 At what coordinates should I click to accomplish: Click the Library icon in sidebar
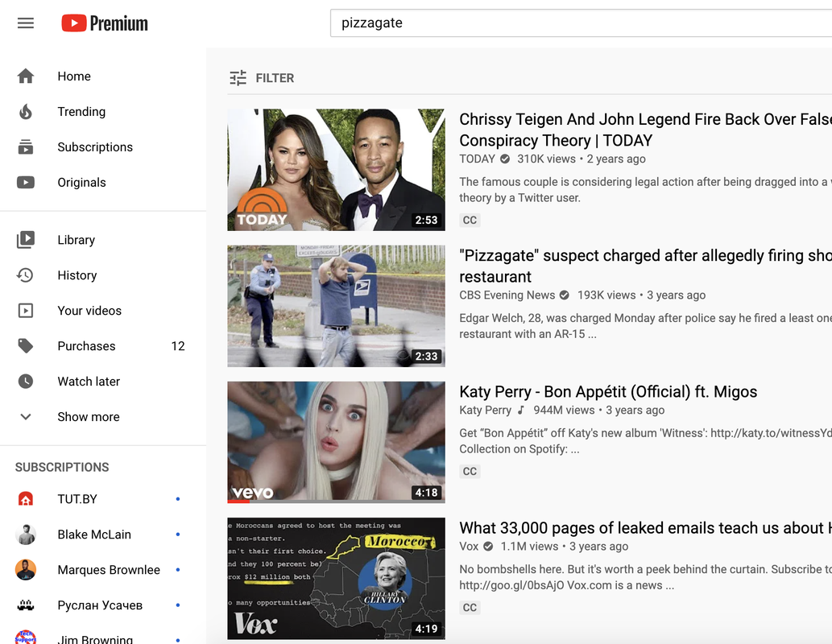(x=26, y=240)
